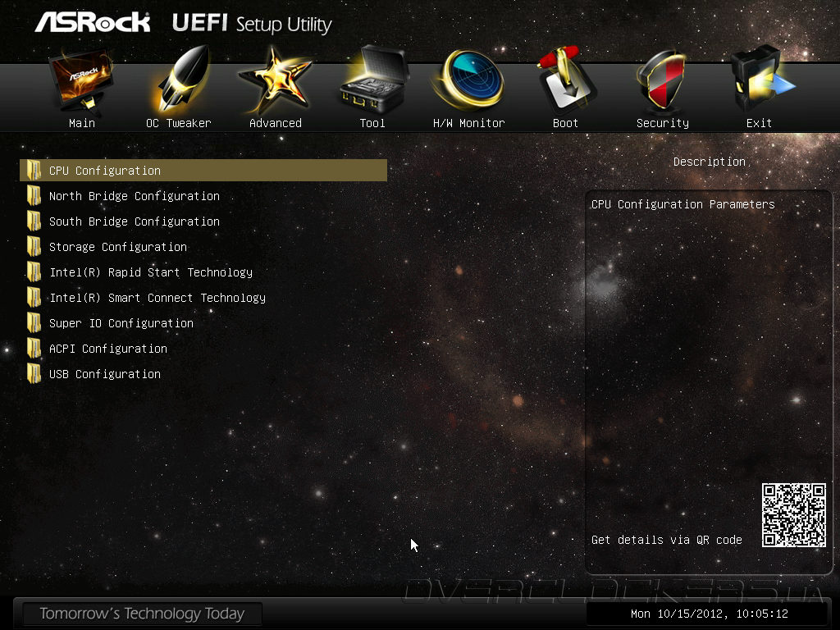Click the Rapid Start Technology folder icon

click(34, 272)
